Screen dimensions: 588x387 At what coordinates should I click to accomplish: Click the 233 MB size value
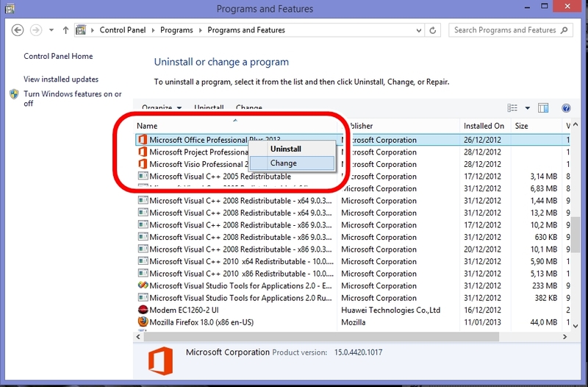point(545,285)
